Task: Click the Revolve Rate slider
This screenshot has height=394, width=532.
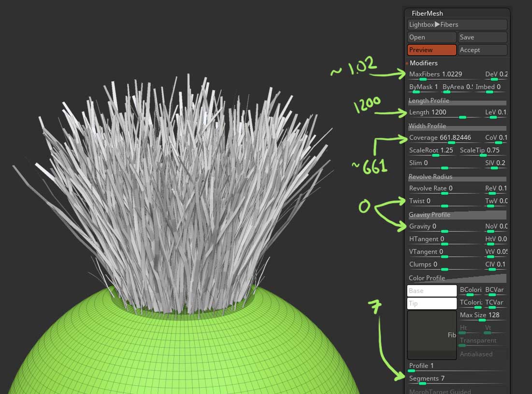Action: [x=445, y=190]
